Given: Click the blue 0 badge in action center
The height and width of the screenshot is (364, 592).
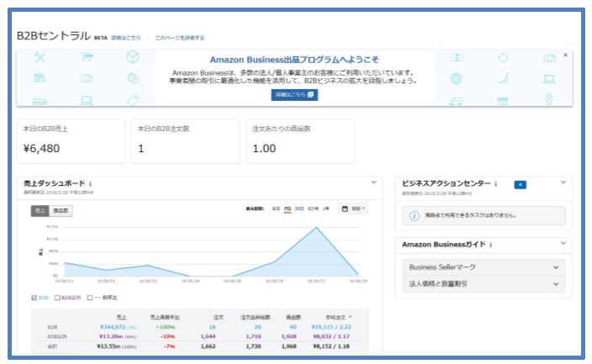Looking at the screenshot, I should pos(521,185).
